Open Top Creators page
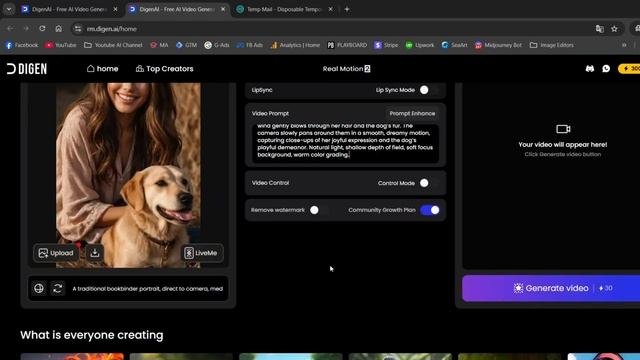This screenshot has height=360, width=640. [x=164, y=69]
